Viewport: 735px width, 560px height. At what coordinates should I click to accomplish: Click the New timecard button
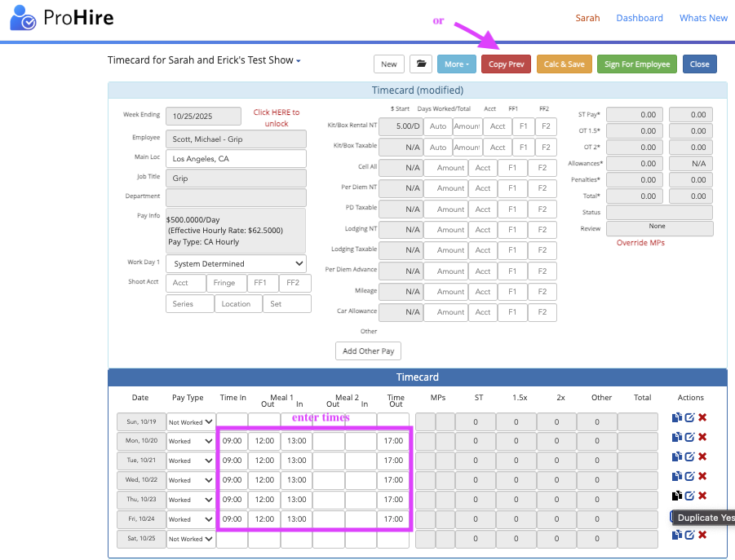(388, 64)
